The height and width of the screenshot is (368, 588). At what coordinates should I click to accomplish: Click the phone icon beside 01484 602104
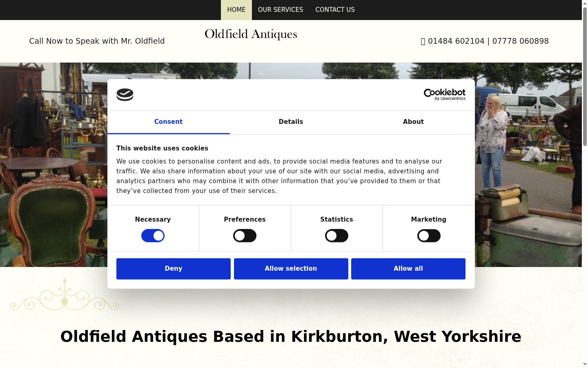click(x=423, y=41)
